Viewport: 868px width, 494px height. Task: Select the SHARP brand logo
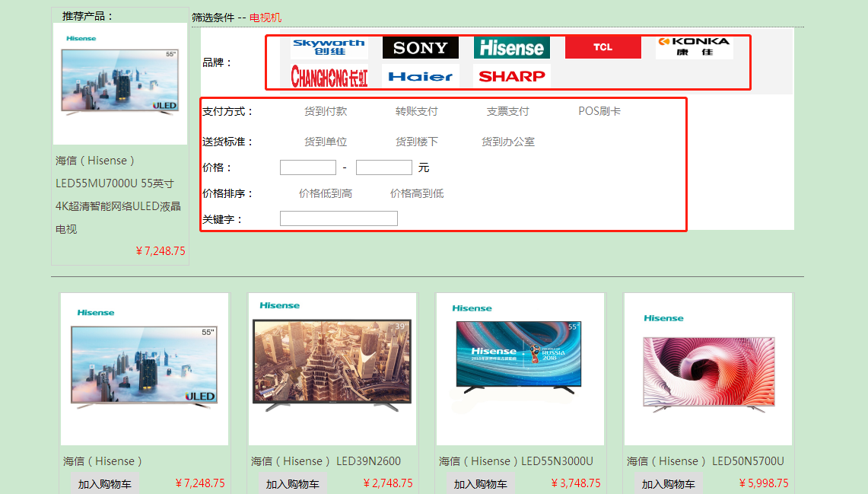[512, 76]
